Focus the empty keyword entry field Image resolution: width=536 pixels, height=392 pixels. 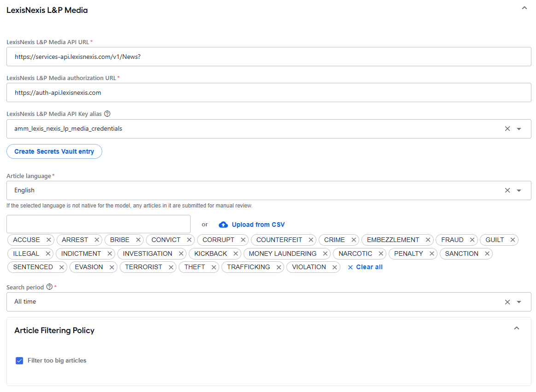(99, 224)
